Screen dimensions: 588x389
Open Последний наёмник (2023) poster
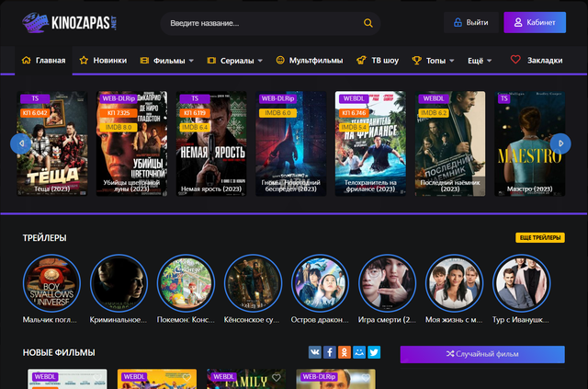tap(450, 143)
